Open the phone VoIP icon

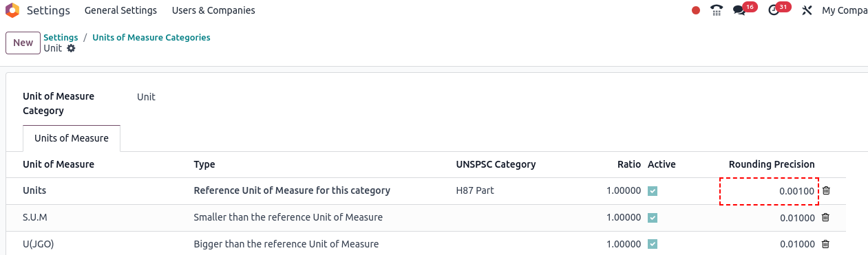tap(717, 10)
